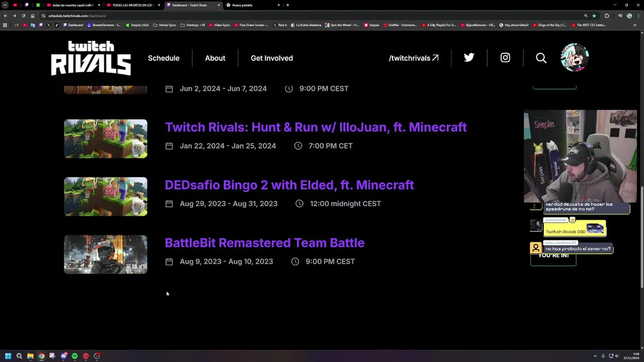Open the bookmarks apps grid icon
Screen dimensions: 644x362
[x=5, y=25]
